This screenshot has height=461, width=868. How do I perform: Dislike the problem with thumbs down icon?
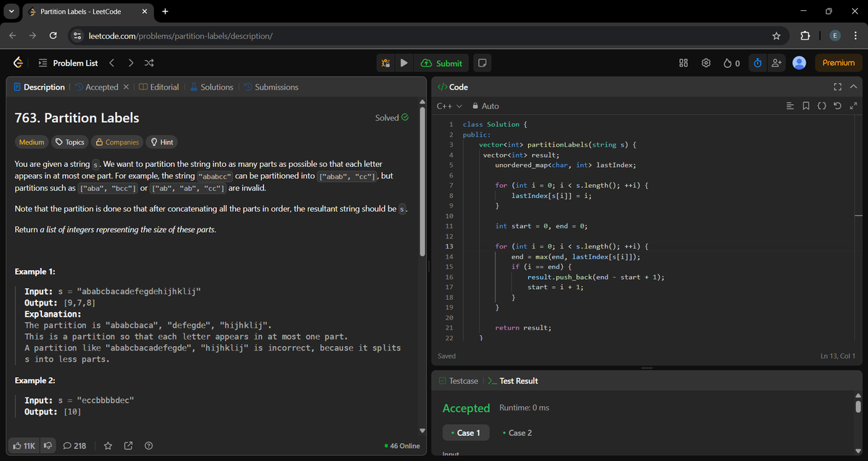pyautogui.click(x=48, y=446)
